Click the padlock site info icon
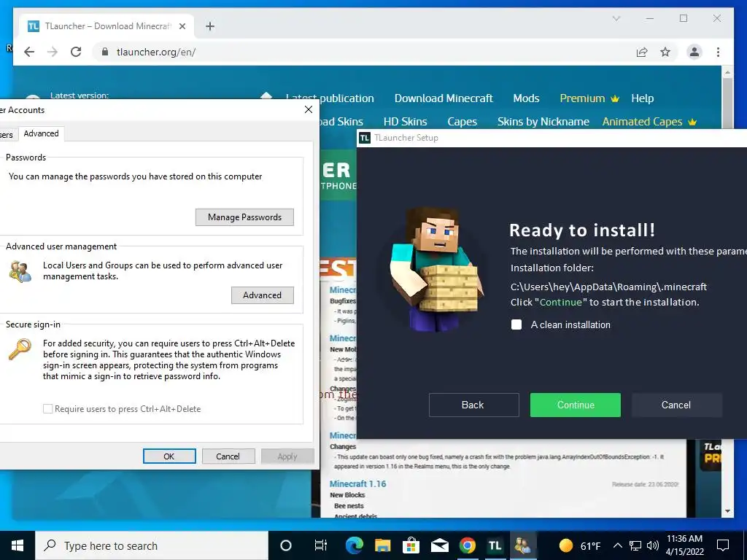The width and height of the screenshot is (747, 560). point(105,52)
